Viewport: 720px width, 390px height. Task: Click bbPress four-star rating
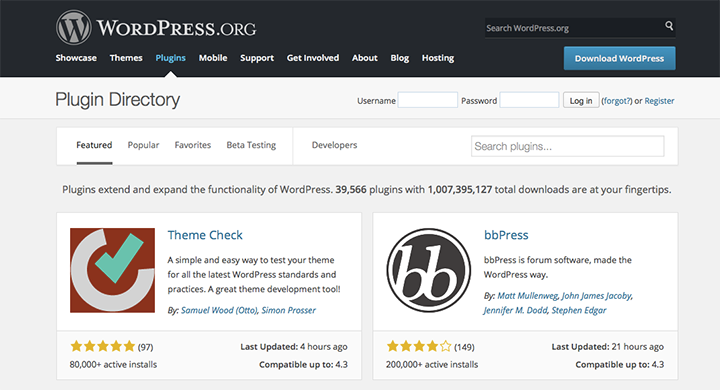[x=419, y=346]
